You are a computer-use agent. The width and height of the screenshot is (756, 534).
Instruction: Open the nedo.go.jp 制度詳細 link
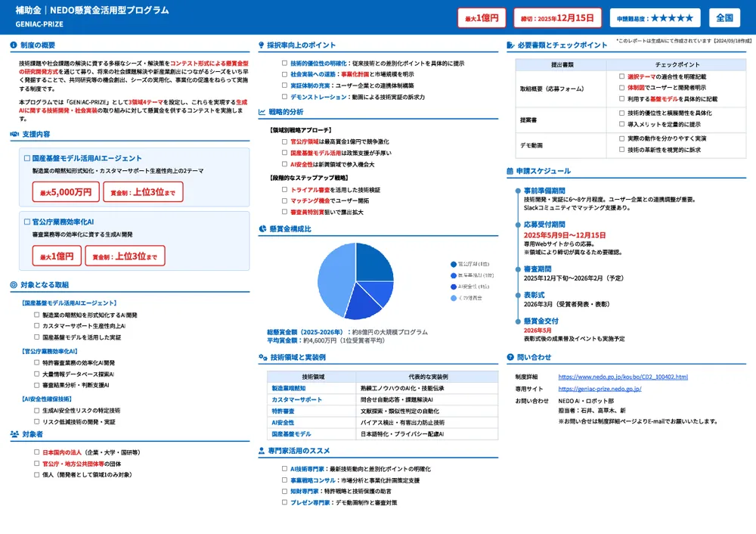pos(622,377)
